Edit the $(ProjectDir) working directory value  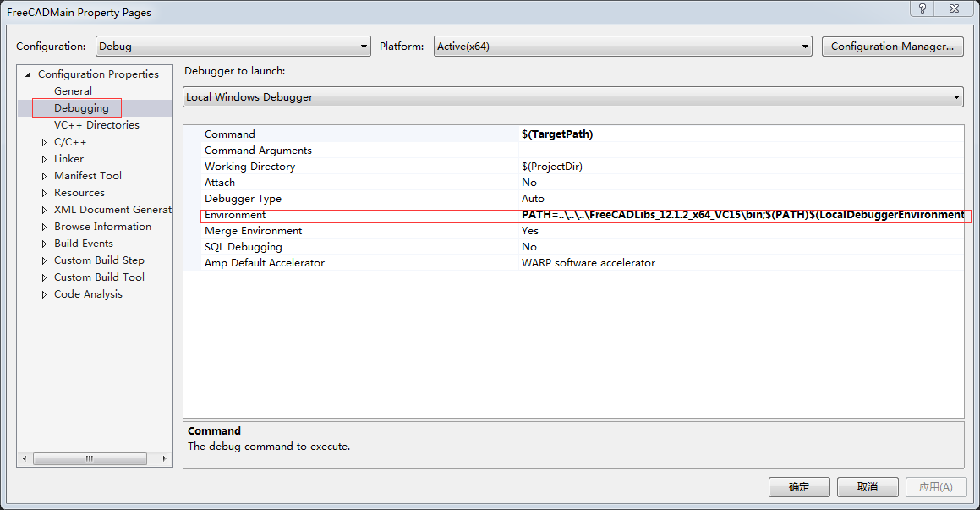click(552, 167)
